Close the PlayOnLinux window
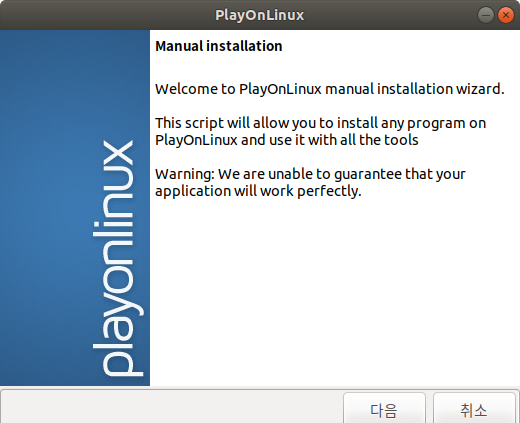 [x=506, y=15]
